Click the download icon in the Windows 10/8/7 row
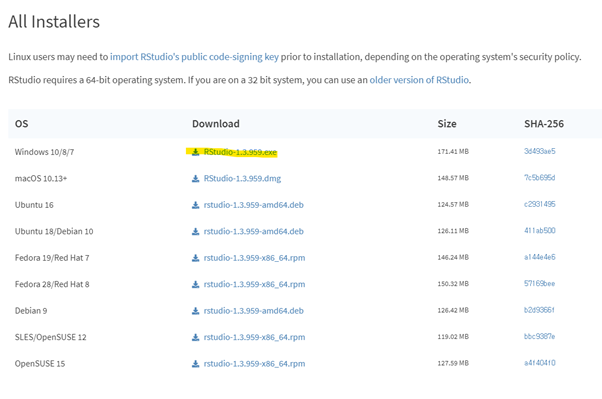The width and height of the screenshot is (602, 399). point(195,152)
